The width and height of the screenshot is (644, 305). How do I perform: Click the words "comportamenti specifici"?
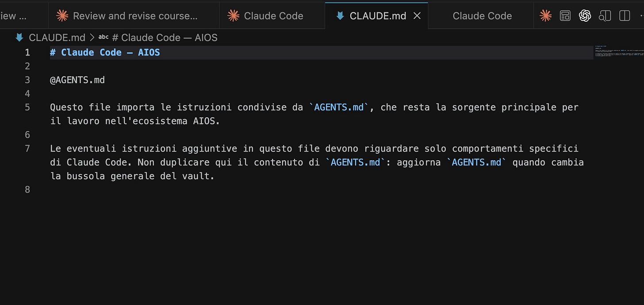[515, 148]
